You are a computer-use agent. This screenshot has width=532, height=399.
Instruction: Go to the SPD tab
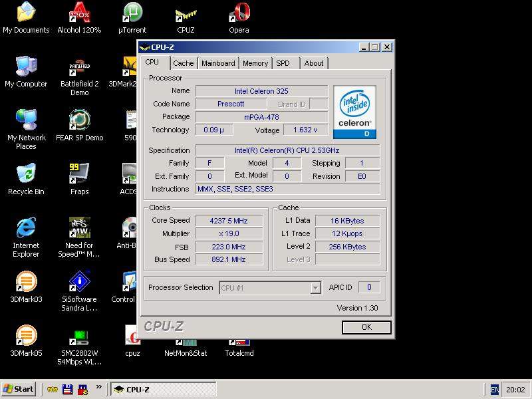coord(283,63)
